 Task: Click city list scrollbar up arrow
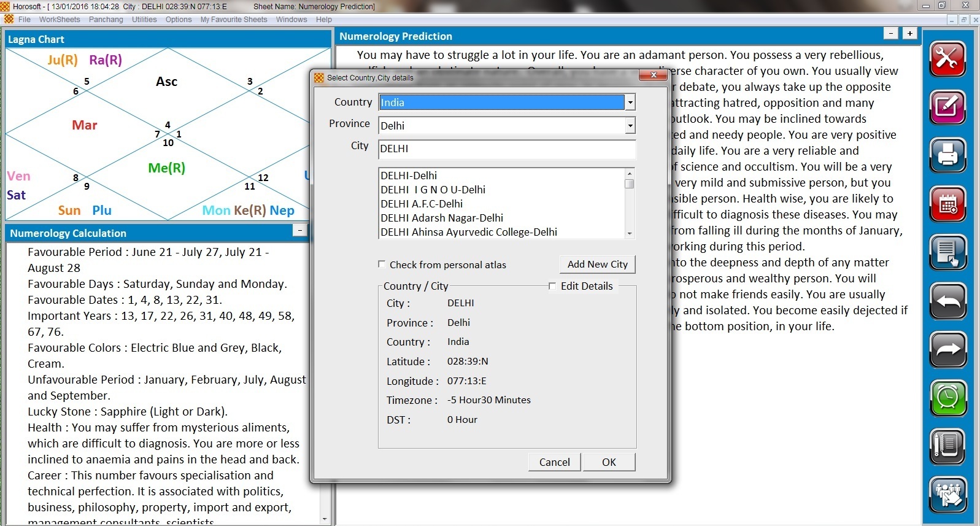coord(629,172)
